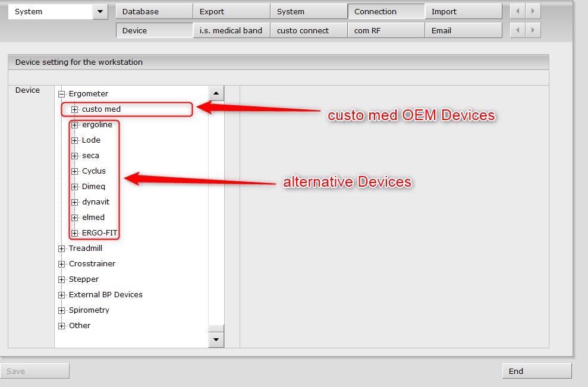588x387 pixels.
Task: Select Ergometer label in device tree
Action: [89, 94]
